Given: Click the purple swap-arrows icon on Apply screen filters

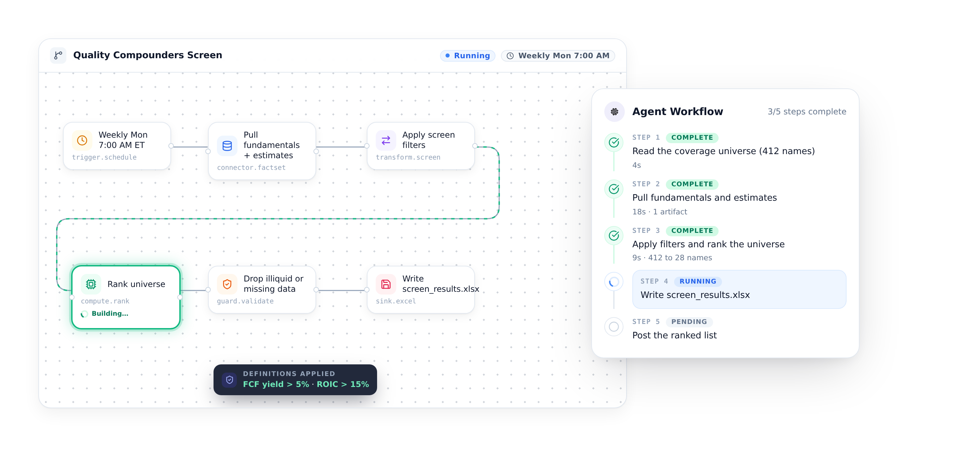Looking at the screenshot, I should click(386, 140).
